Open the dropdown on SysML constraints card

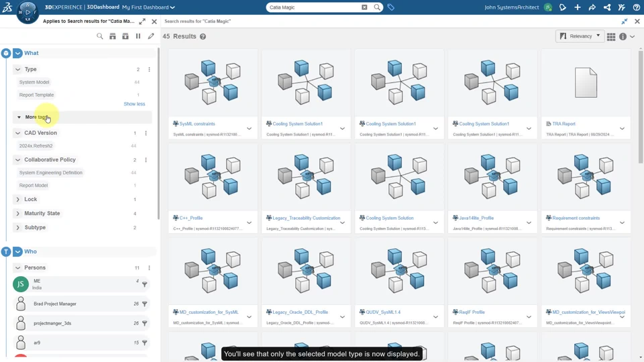point(250,129)
